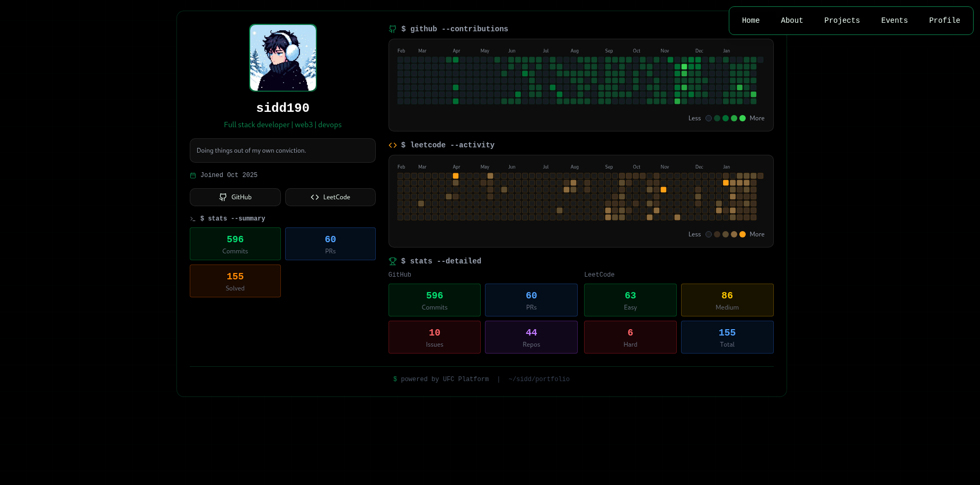
Task: Open the Home page from navigation
Action: click(751, 21)
